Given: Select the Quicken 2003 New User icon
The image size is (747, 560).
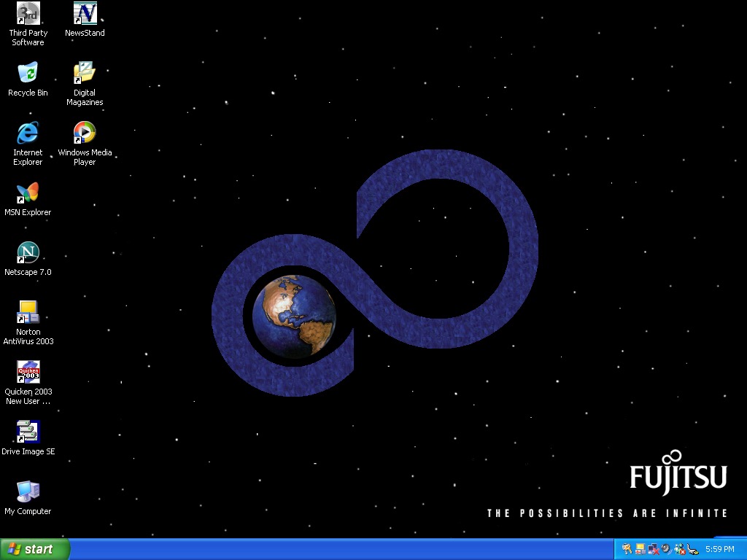Looking at the screenshot, I should [28, 372].
